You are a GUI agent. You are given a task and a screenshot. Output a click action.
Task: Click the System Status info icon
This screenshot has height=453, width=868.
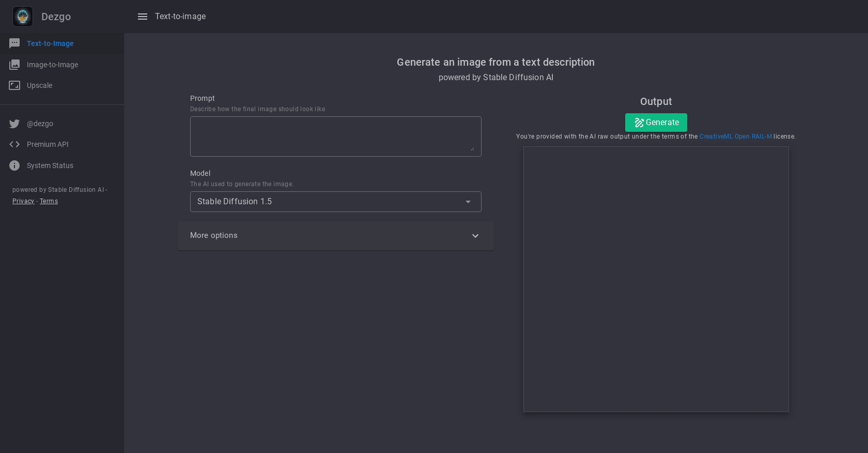14,165
